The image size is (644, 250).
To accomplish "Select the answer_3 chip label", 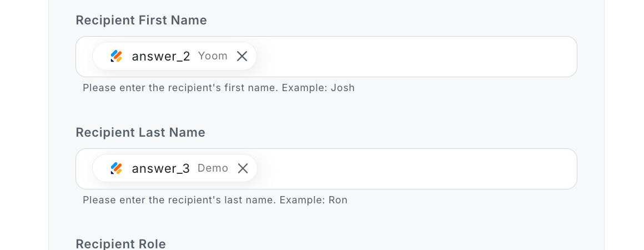I will [161, 168].
